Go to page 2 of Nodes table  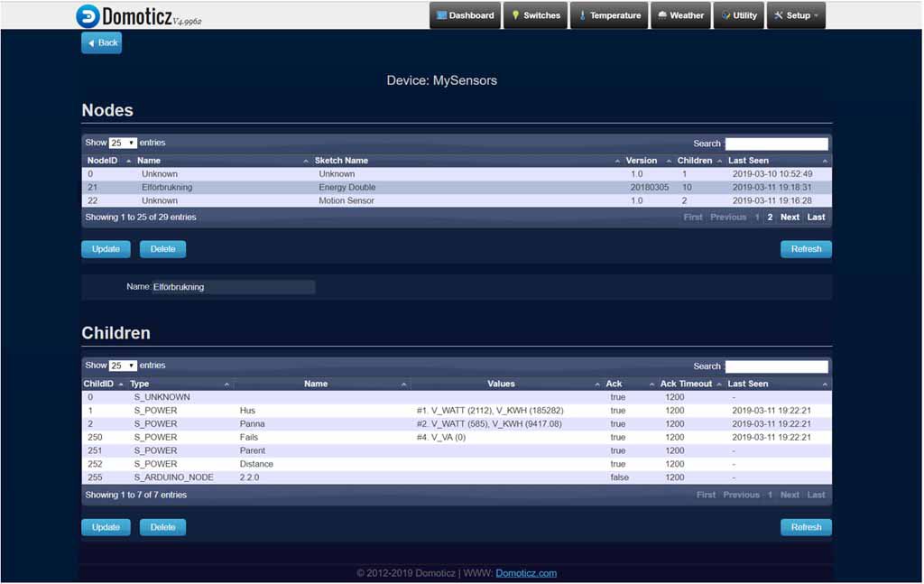[770, 218]
